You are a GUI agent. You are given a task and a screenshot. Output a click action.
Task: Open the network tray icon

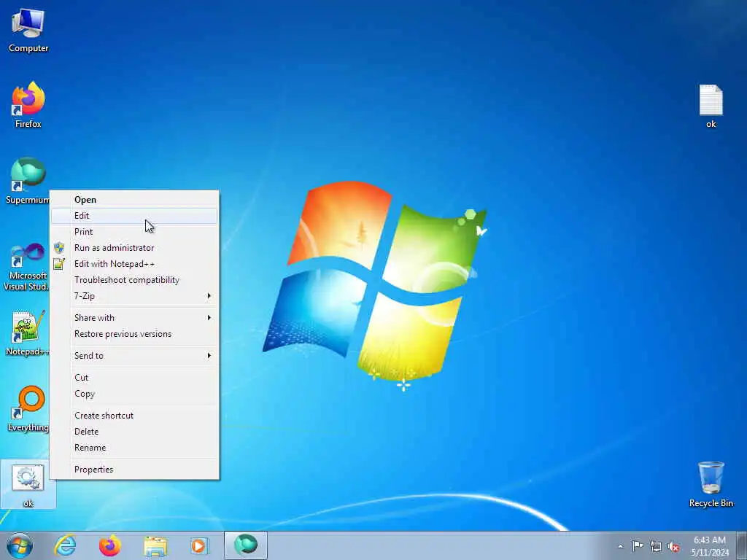656,546
